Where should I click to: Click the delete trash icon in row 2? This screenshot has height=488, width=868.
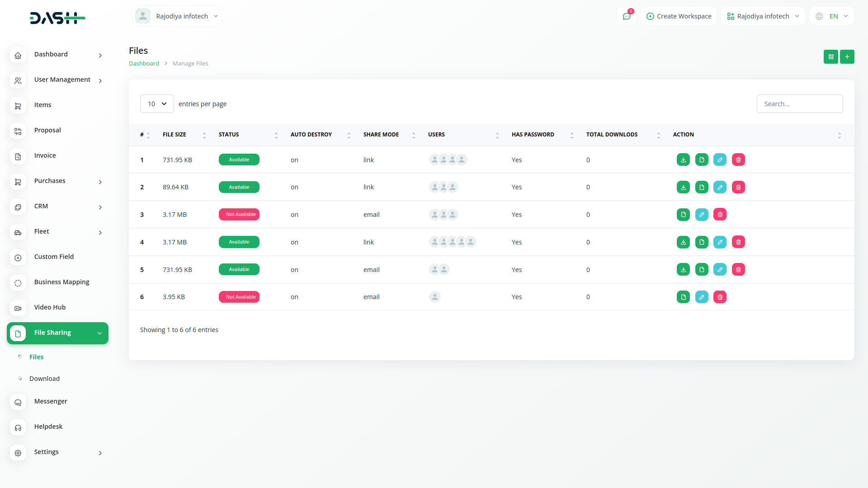tap(738, 187)
